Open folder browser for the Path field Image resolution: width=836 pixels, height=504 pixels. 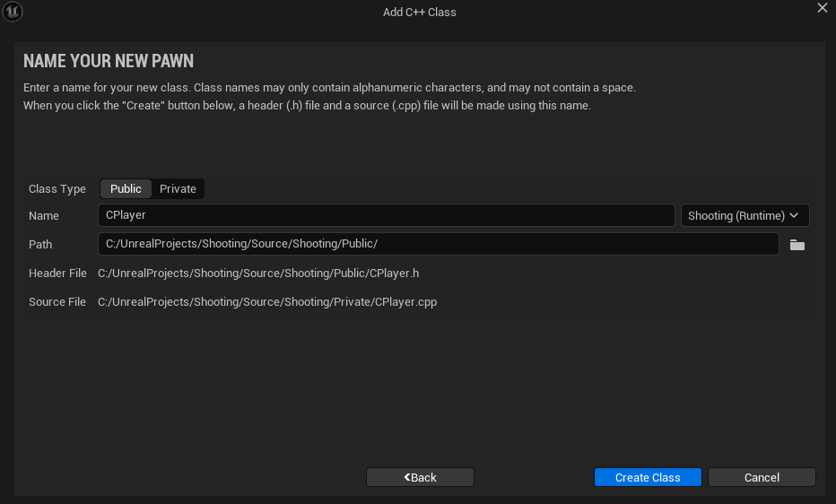pos(797,245)
